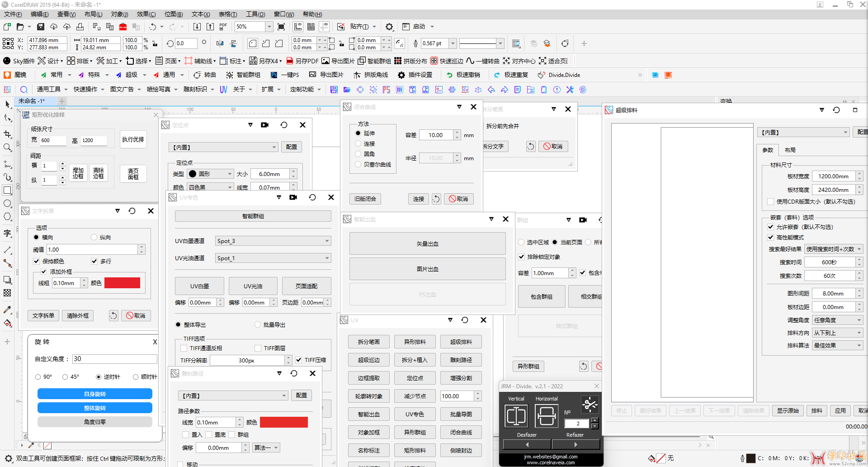Select the Ellipse tool in toolbox
The image size is (868, 467).
tap(7, 204)
